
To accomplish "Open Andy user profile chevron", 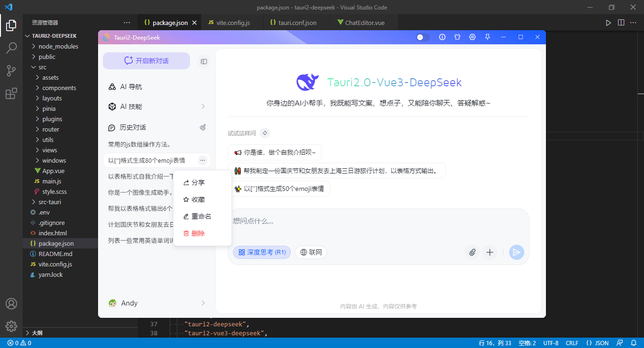I will [x=203, y=303].
